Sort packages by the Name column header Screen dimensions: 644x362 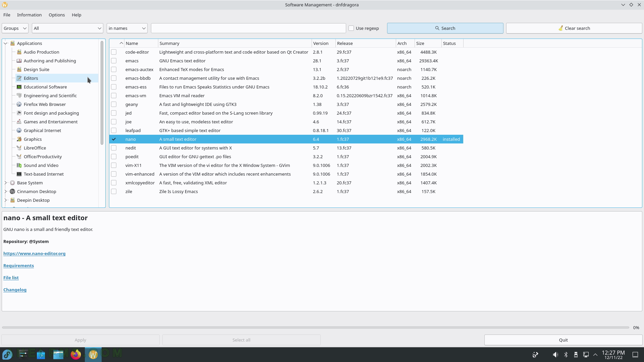point(141,43)
